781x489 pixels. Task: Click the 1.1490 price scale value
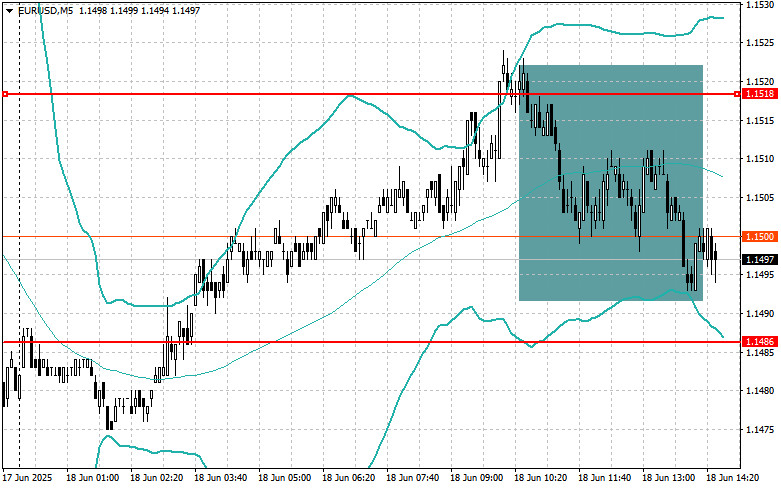point(760,314)
